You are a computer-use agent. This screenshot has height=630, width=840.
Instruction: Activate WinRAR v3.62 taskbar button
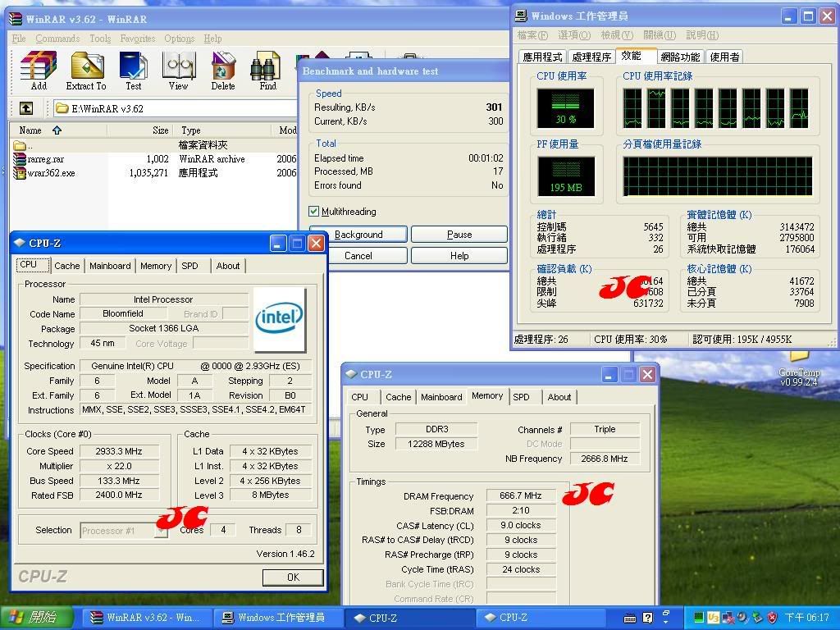146,618
